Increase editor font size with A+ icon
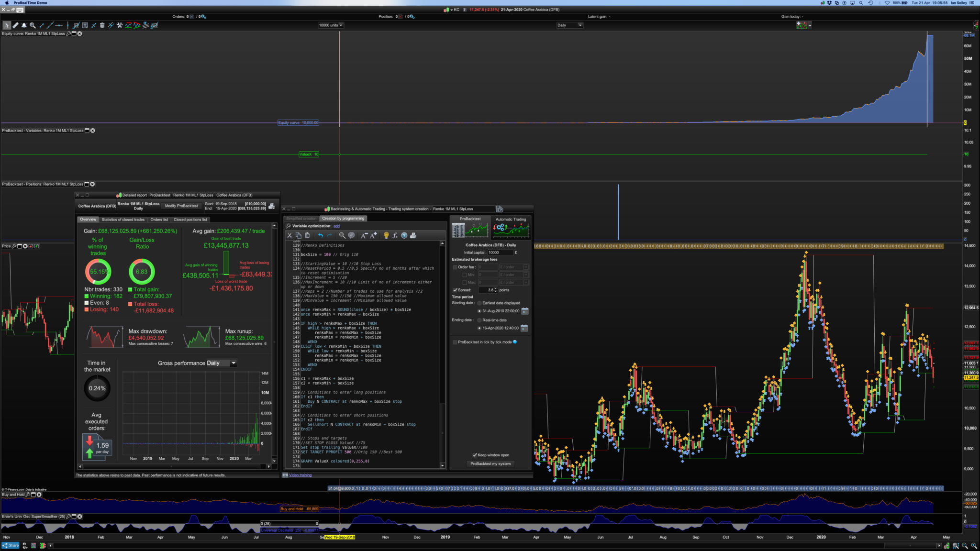The width and height of the screenshot is (980, 551). 373,235
